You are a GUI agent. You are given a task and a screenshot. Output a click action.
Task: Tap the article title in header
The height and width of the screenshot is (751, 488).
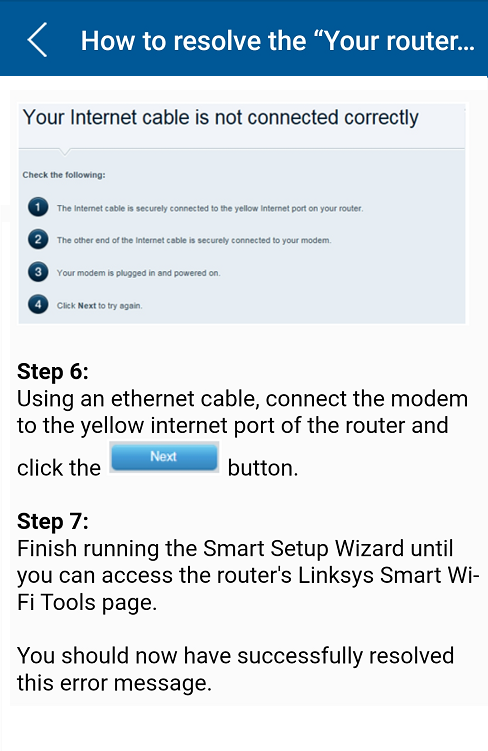pyautogui.click(x=278, y=40)
